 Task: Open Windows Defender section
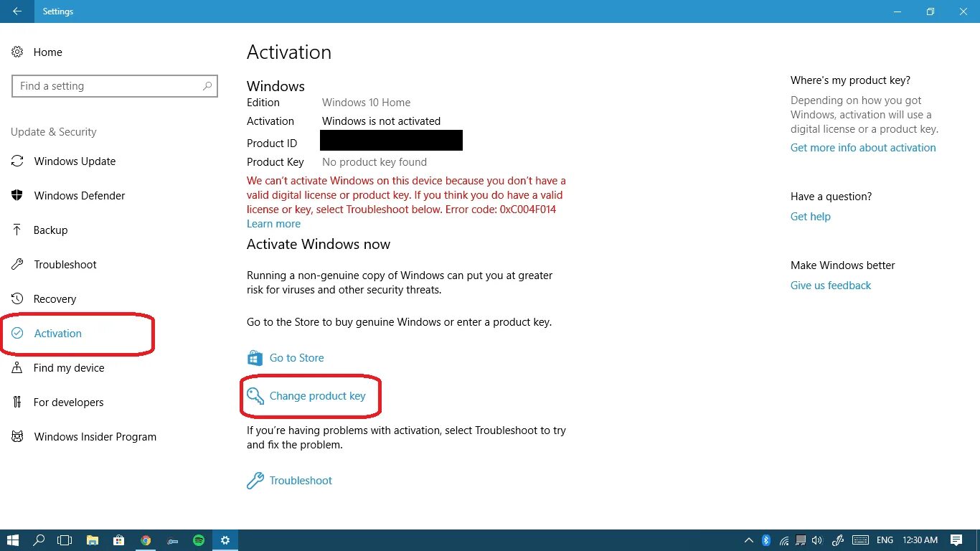68,196
